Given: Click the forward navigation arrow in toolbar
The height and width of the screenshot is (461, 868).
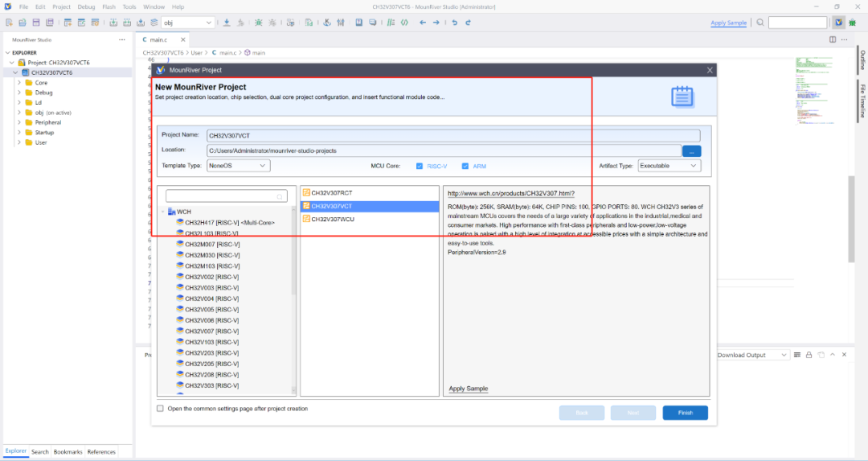Looking at the screenshot, I should (436, 23).
